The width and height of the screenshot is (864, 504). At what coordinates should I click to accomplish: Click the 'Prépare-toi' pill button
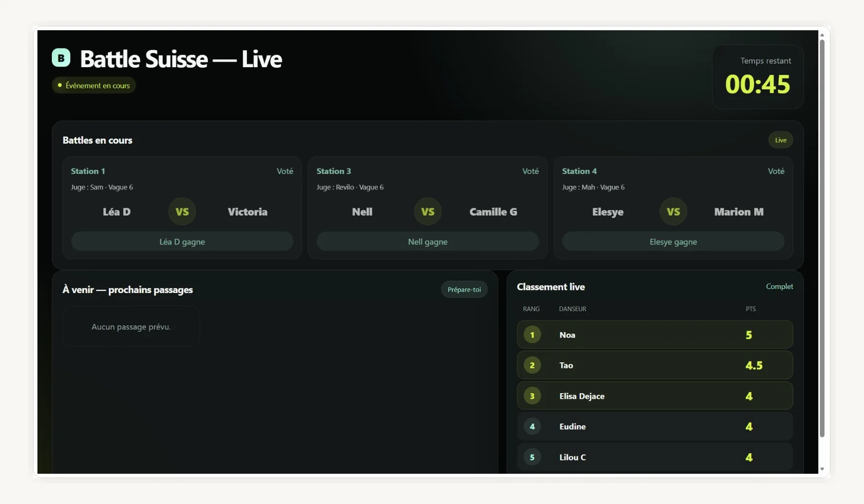point(464,289)
